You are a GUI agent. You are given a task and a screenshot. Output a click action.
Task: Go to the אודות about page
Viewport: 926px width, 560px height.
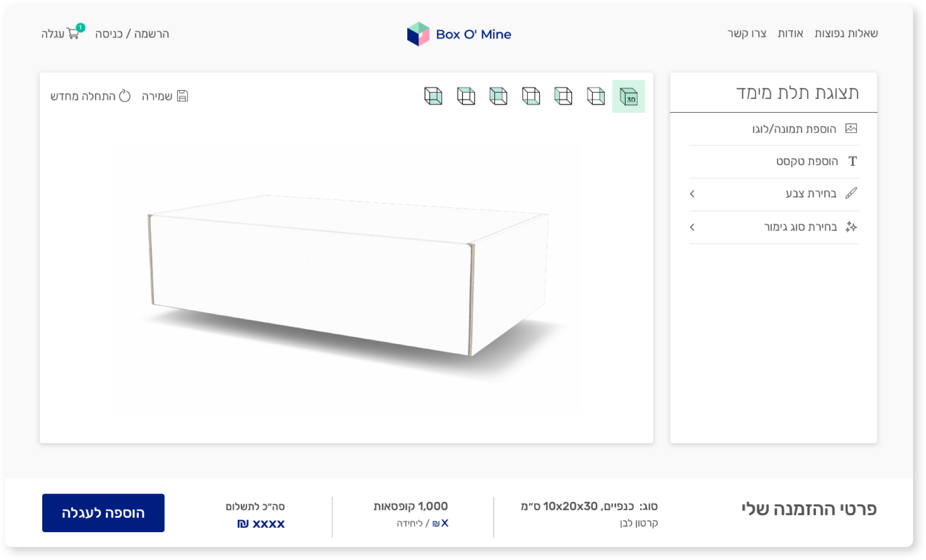[790, 33]
